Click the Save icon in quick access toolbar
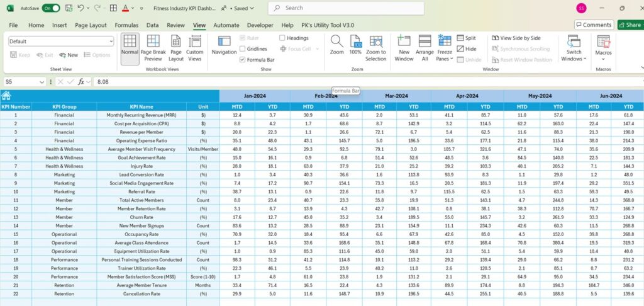The height and width of the screenshot is (306, 644). tap(69, 8)
